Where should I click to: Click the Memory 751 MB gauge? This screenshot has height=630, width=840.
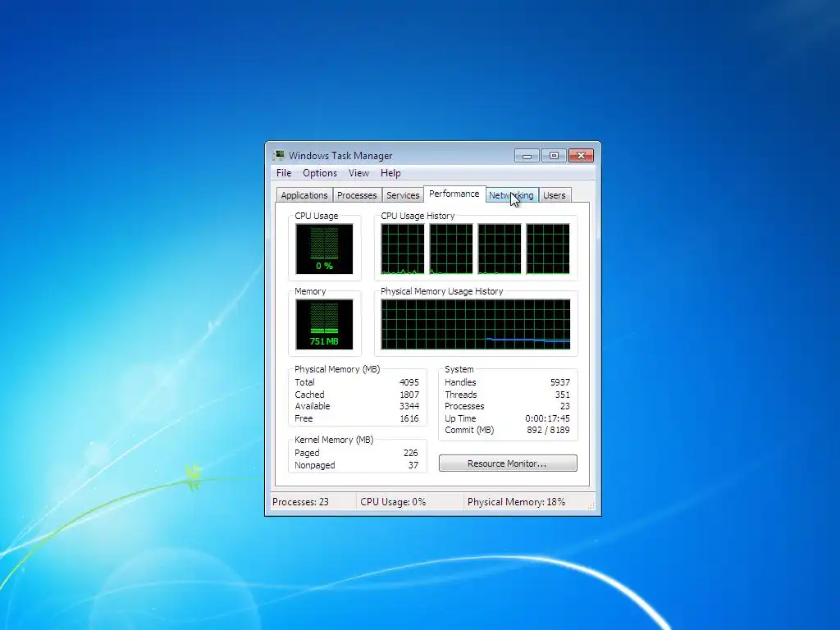pos(324,325)
